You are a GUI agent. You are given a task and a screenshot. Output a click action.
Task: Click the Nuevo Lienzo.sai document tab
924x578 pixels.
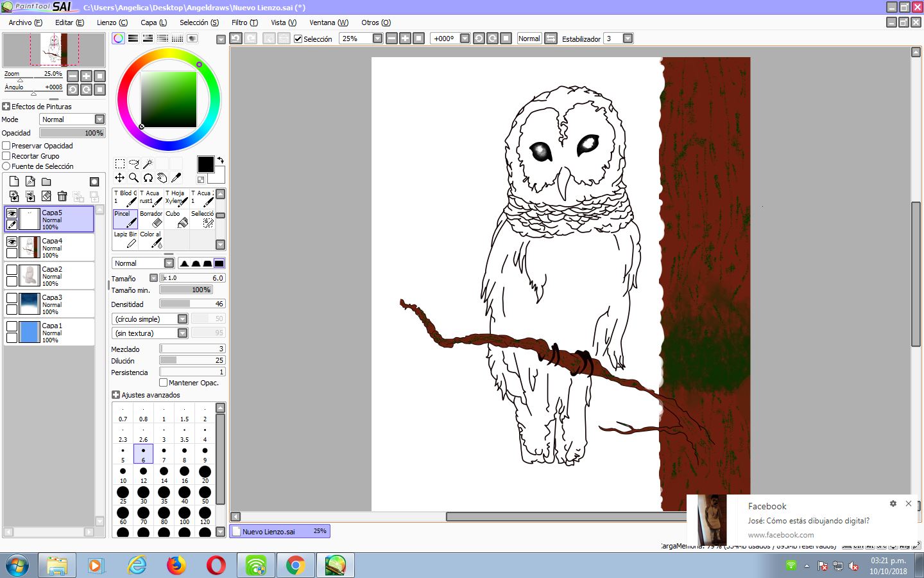[280, 532]
